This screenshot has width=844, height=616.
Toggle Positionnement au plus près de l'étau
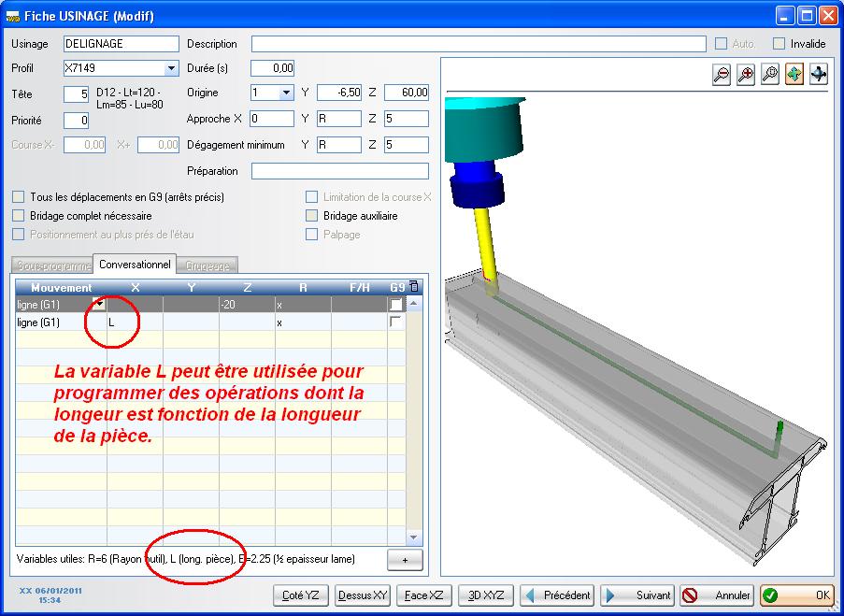pos(19,235)
